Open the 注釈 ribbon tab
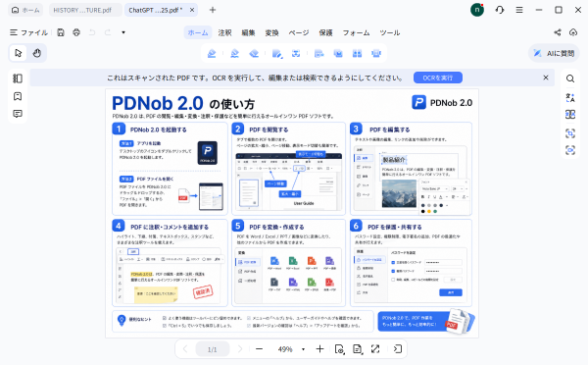 coord(224,32)
